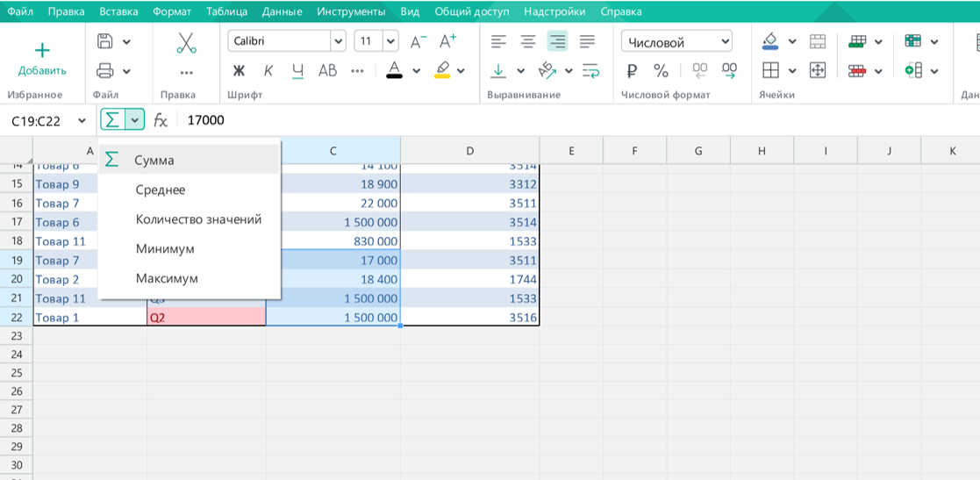Image resolution: width=980 pixels, height=480 pixels.
Task: Expand the Print options arrow
Action: pos(127,71)
